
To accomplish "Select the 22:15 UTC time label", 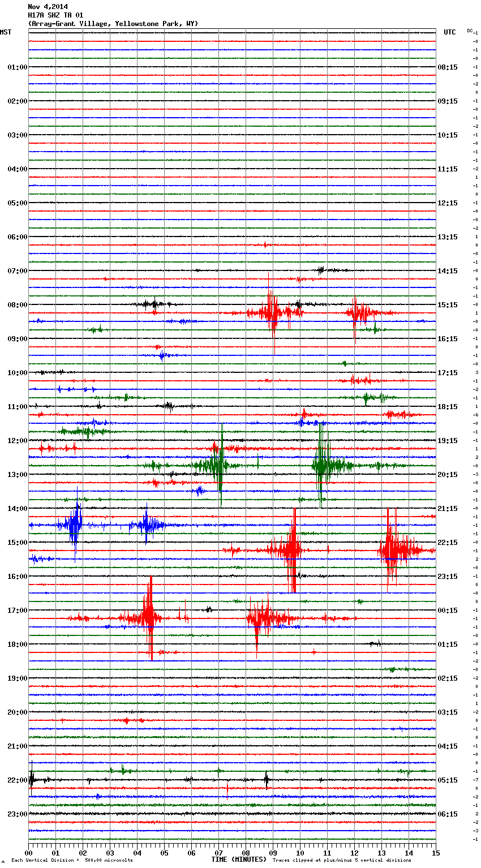I will (x=448, y=543).
